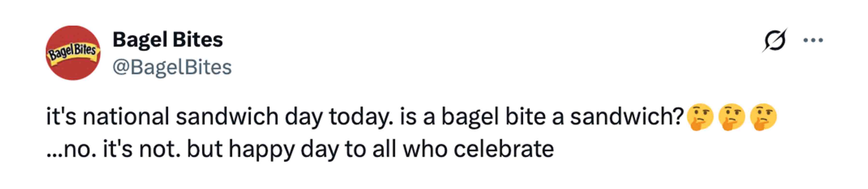Click the Bagel Bites display name
Image resolution: width=868 pixels, height=189 pixels.
click(167, 40)
